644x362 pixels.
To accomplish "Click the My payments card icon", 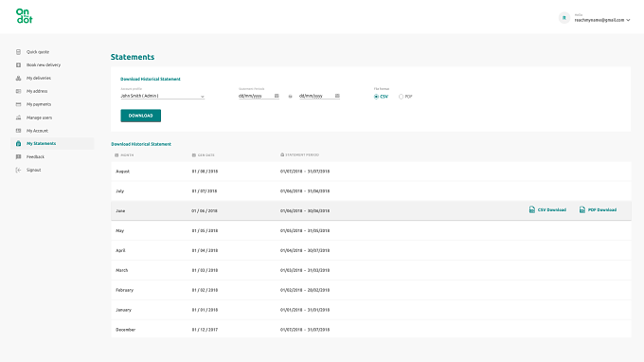I will pos(18,104).
